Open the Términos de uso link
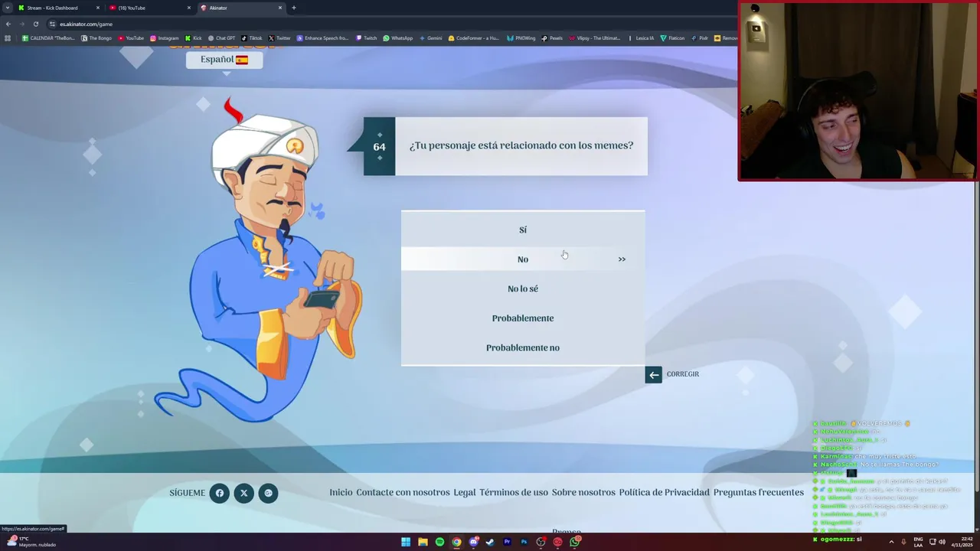Image resolution: width=980 pixels, height=551 pixels. 514,493
